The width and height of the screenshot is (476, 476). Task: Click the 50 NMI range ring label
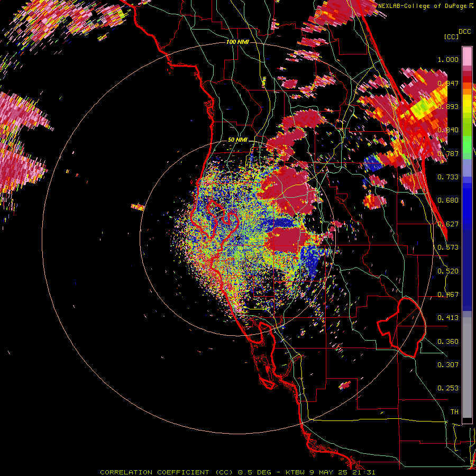[x=237, y=140]
